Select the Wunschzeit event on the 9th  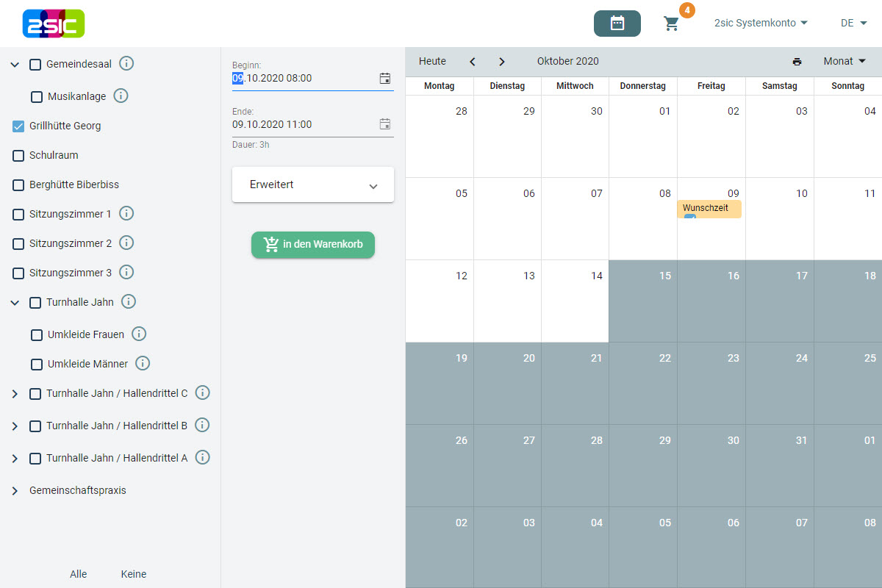(x=709, y=209)
